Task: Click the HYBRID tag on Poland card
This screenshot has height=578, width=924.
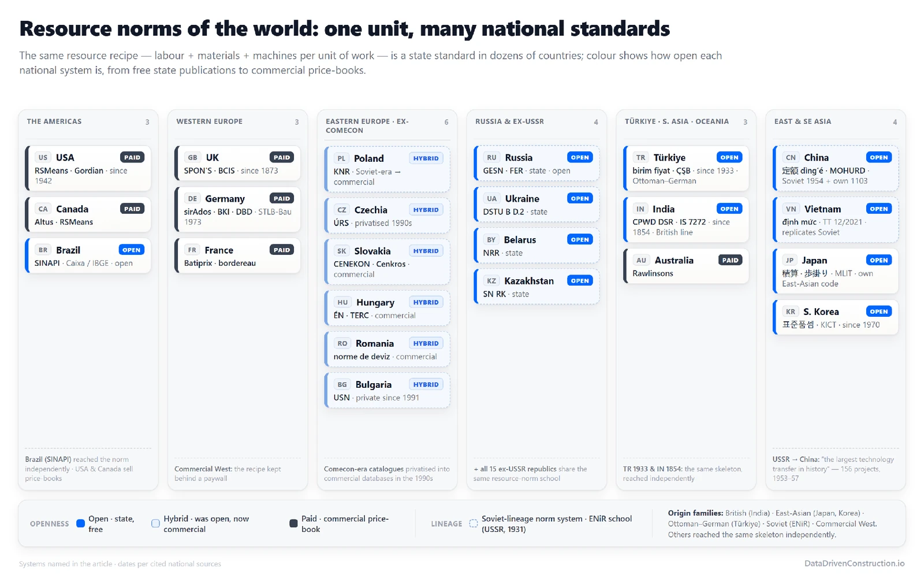Action: tap(426, 158)
